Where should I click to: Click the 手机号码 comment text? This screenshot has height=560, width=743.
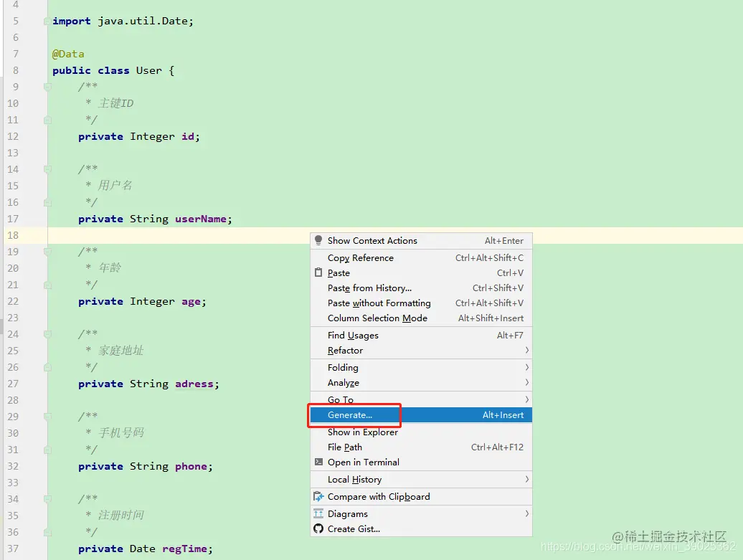tap(120, 433)
